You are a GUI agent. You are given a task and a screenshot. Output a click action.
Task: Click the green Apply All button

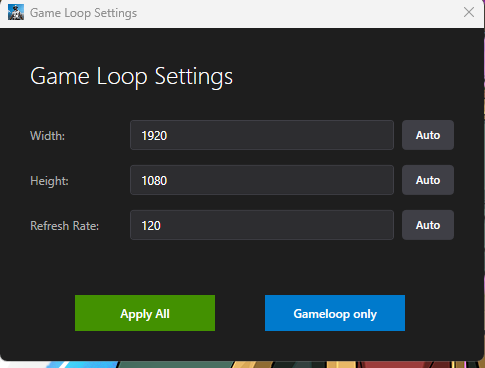click(145, 313)
